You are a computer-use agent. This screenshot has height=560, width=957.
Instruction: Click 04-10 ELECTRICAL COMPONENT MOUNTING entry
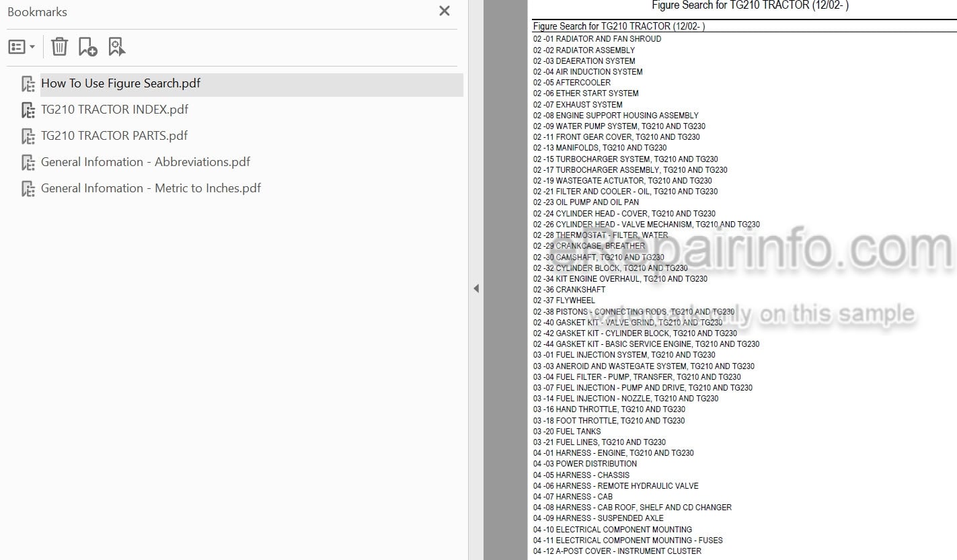pos(613,530)
